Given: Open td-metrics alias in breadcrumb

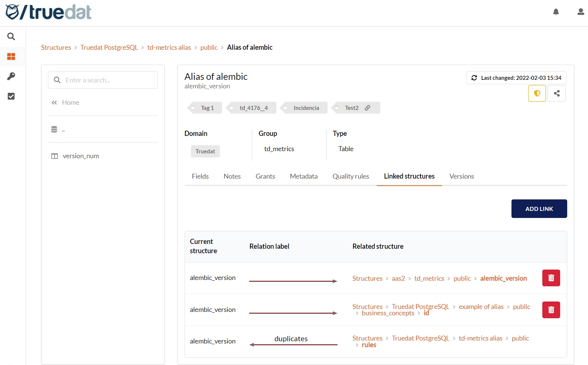Looking at the screenshot, I should point(169,48).
